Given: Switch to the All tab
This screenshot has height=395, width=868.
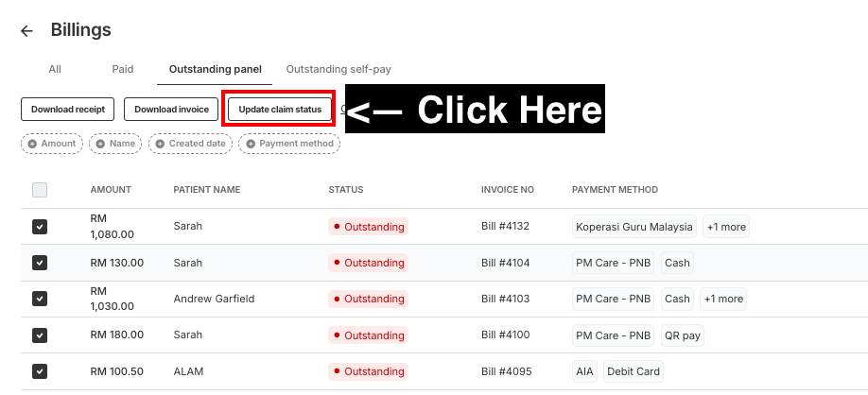Looking at the screenshot, I should pos(55,69).
